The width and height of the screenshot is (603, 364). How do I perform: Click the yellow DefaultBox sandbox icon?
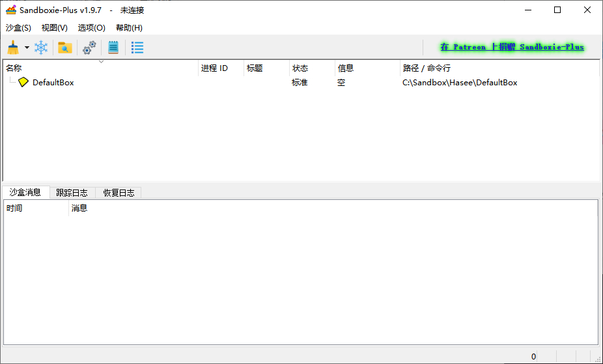(23, 82)
